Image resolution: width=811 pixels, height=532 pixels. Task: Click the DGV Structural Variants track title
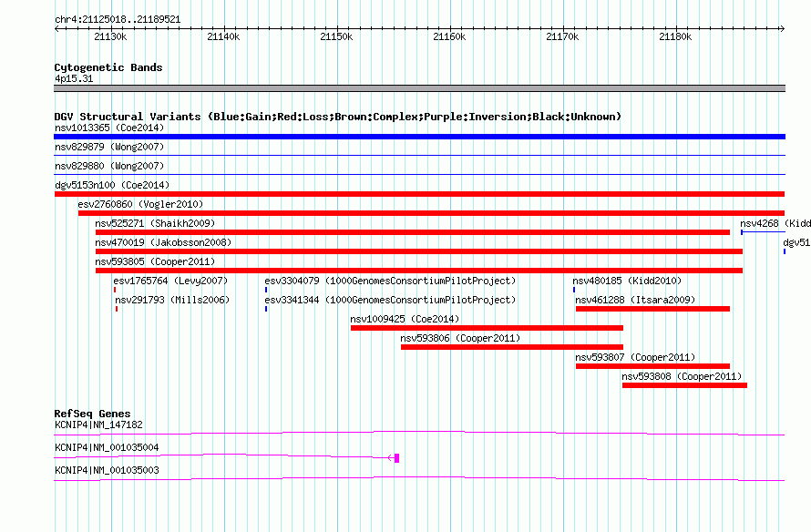[338, 117]
